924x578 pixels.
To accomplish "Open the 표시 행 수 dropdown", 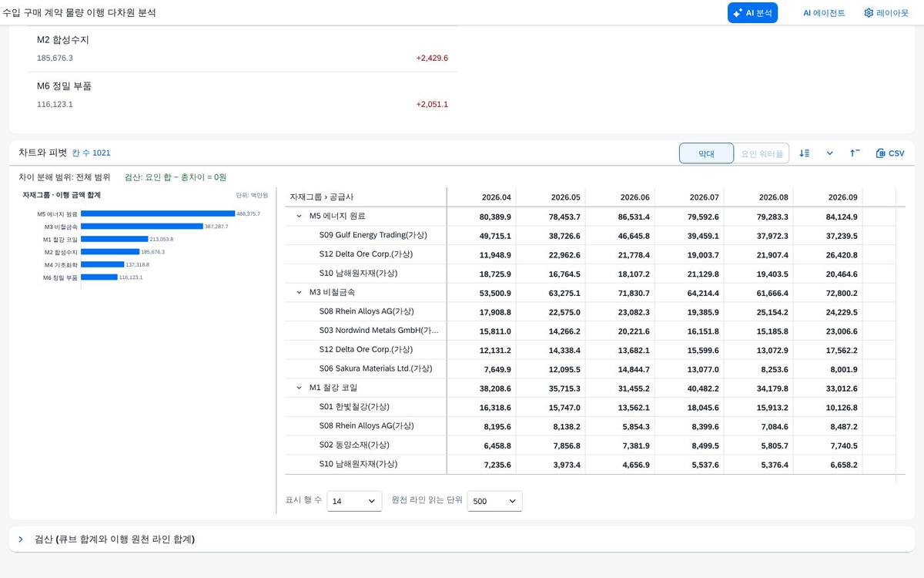I will coord(354,501).
